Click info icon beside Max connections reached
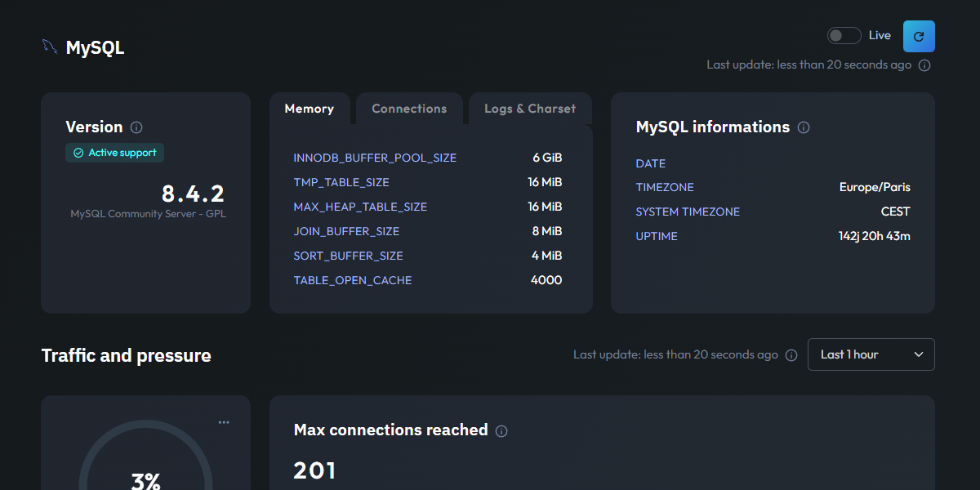Screen dimensions: 980x490 point(501,431)
